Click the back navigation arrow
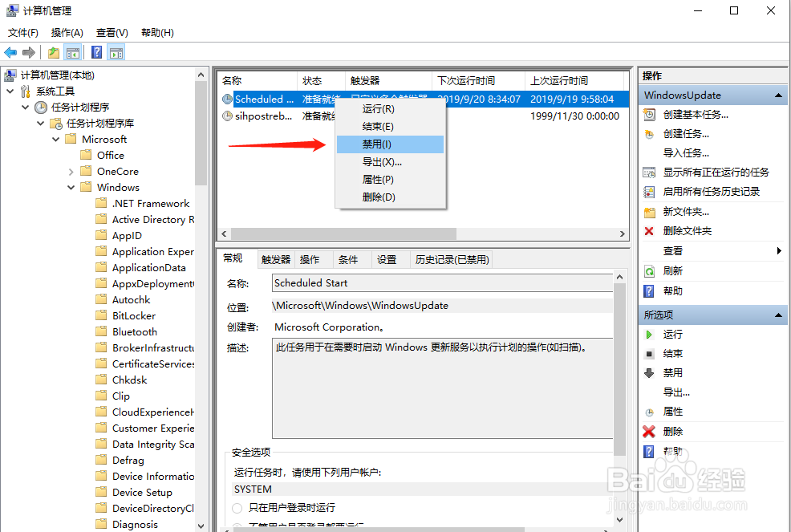The width and height of the screenshot is (791, 532). pos(10,52)
